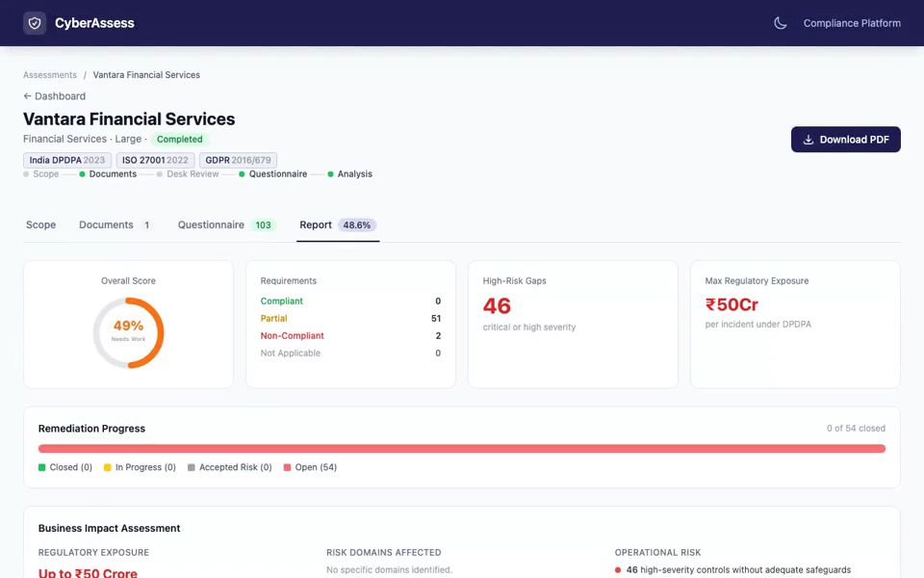Toggle dark mode with the moon icon
The height and width of the screenshot is (578, 924).
pyautogui.click(x=781, y=23)
